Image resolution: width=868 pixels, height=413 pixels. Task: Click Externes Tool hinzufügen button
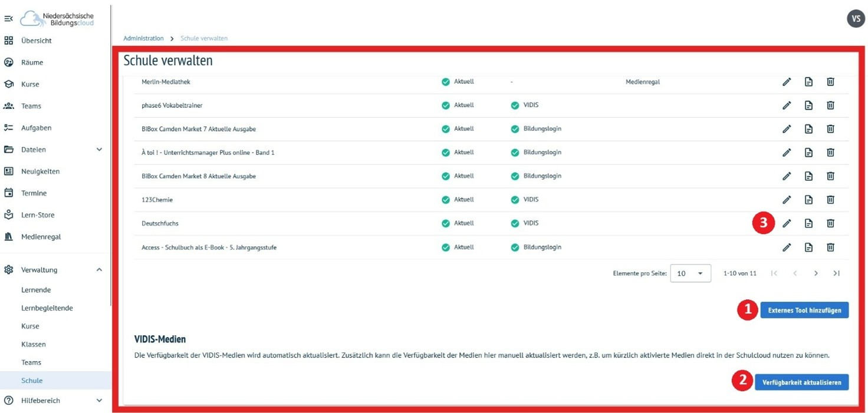(x=804, y=310)
